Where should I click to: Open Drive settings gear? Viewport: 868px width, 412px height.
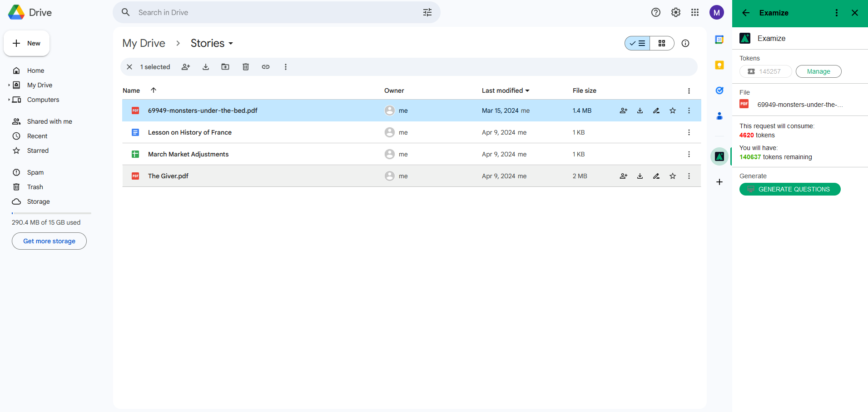[x=676, y=12]
